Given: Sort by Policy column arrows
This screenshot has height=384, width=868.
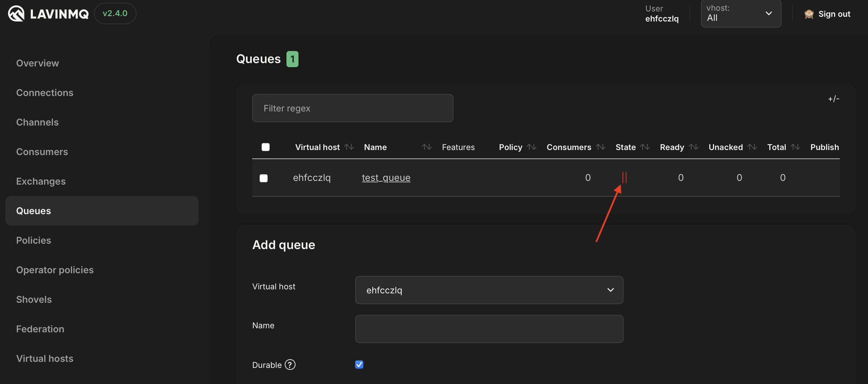Looking at the screenshot, I should pos(532,147).
